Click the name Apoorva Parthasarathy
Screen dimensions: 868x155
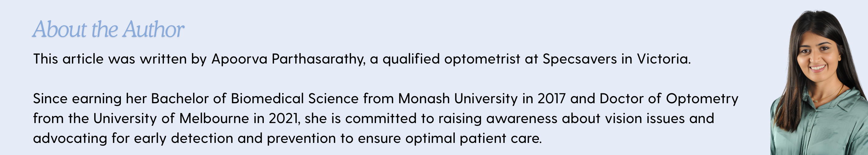tap(288, 59)
